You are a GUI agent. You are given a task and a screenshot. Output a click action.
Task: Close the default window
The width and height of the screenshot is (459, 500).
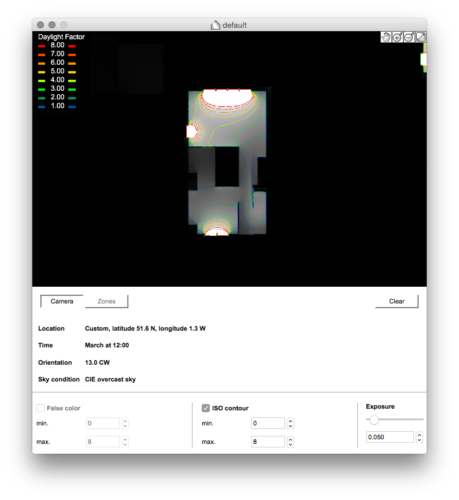point(41,25)
